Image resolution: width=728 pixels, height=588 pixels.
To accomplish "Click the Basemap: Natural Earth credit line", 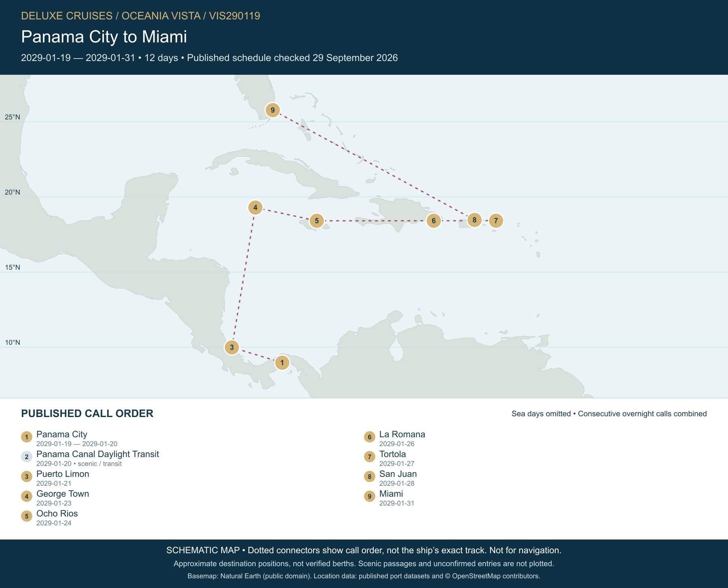I will tap(364, 576).
